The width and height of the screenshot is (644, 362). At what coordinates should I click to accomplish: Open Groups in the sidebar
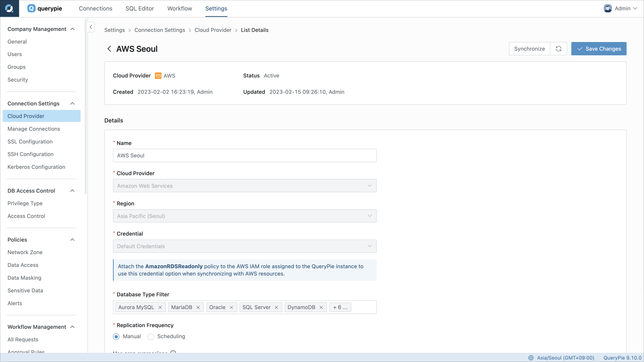(x=16, y=67)
